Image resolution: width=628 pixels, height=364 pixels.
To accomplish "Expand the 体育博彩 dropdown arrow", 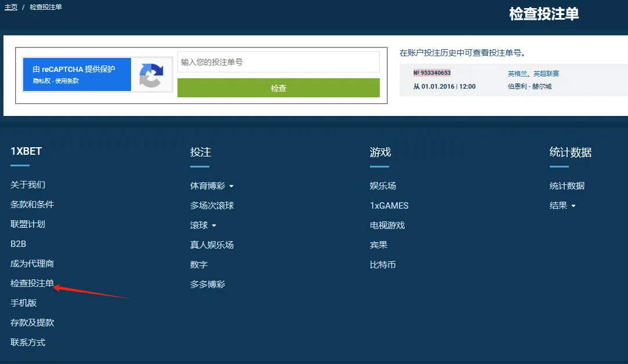I will 231,186.
